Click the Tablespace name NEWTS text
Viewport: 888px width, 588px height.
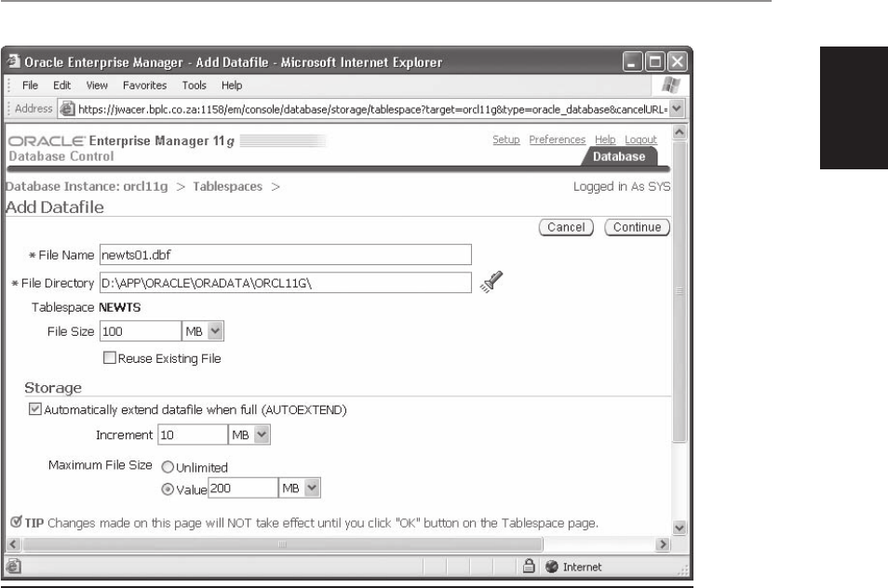(x=119, y=307)
